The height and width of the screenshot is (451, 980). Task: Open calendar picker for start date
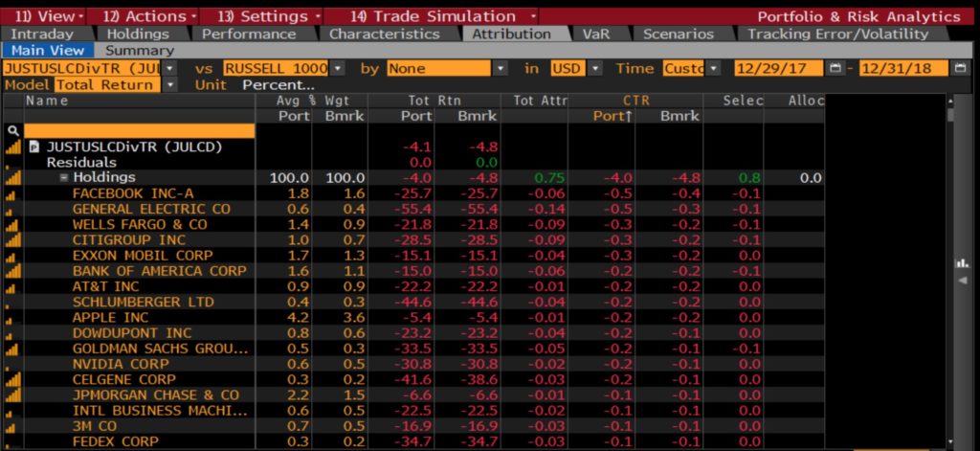(835, 68)
